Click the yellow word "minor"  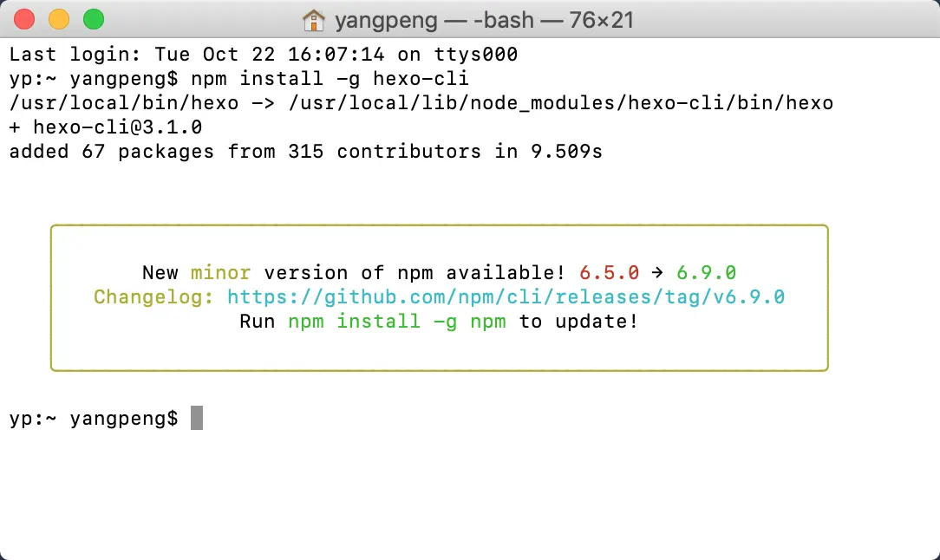(220, 273)
